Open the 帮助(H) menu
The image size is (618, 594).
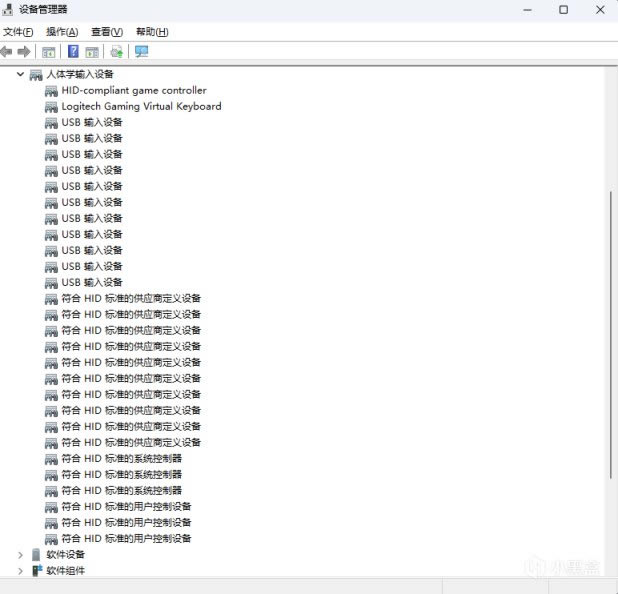[152, 32]
